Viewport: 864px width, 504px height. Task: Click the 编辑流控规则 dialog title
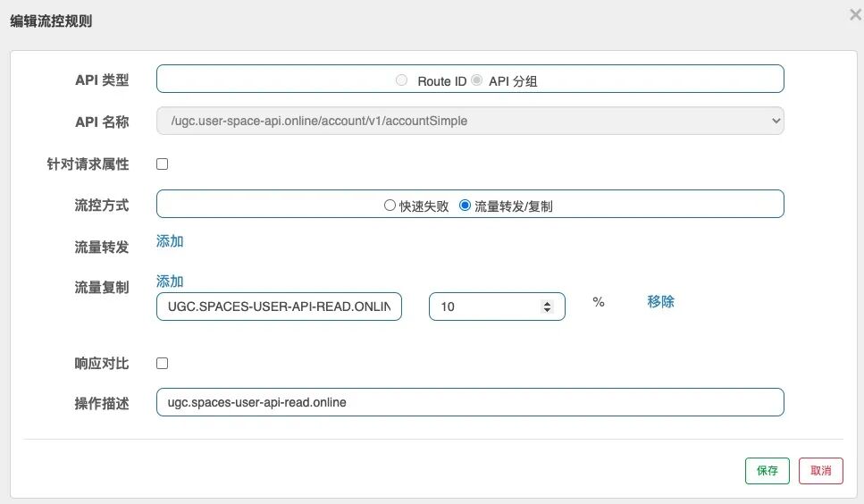(x=51, y=21)
